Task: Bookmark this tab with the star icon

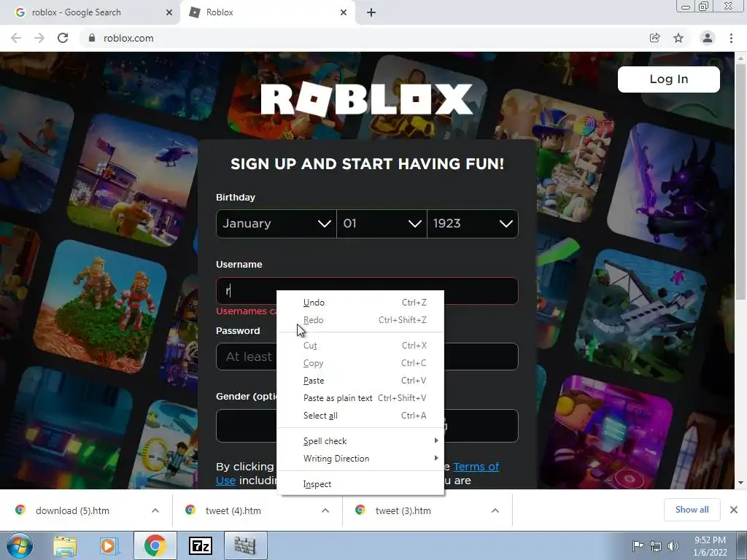Action: pos(678,38)
